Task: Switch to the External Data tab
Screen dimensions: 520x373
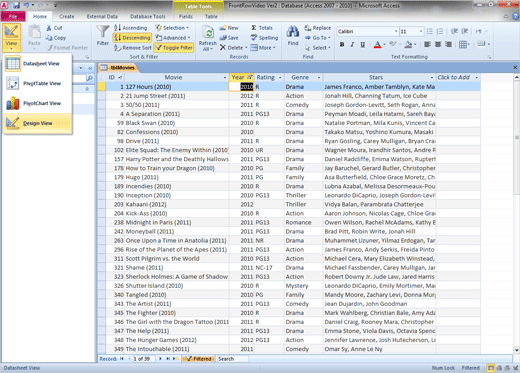Action: tap(102, 16)
